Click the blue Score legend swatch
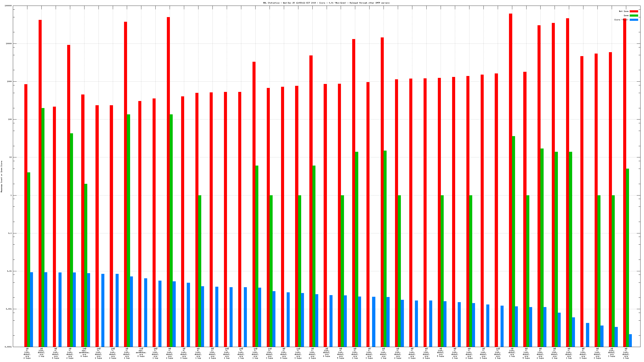This screenshot has height=362, width=644. [x=634, y=20]
